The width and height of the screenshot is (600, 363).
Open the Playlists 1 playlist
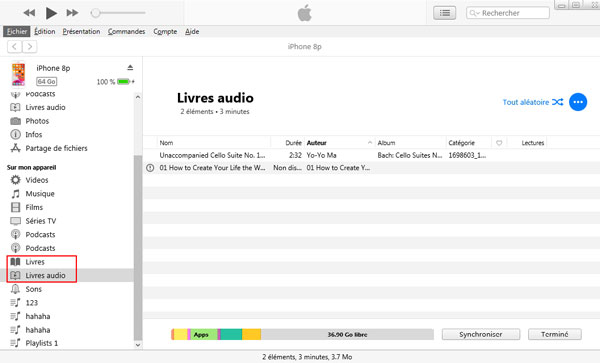[x=42, y=343]
